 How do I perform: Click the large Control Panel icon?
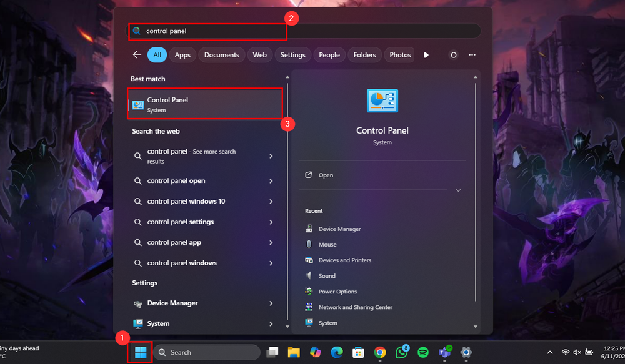pyautogui.click(x=382, y=101)
